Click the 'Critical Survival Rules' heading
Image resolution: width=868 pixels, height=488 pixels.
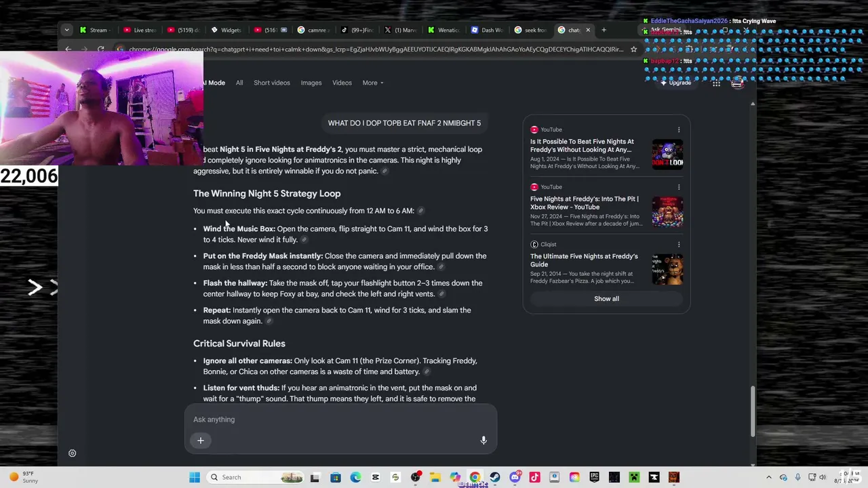(239, 344)
